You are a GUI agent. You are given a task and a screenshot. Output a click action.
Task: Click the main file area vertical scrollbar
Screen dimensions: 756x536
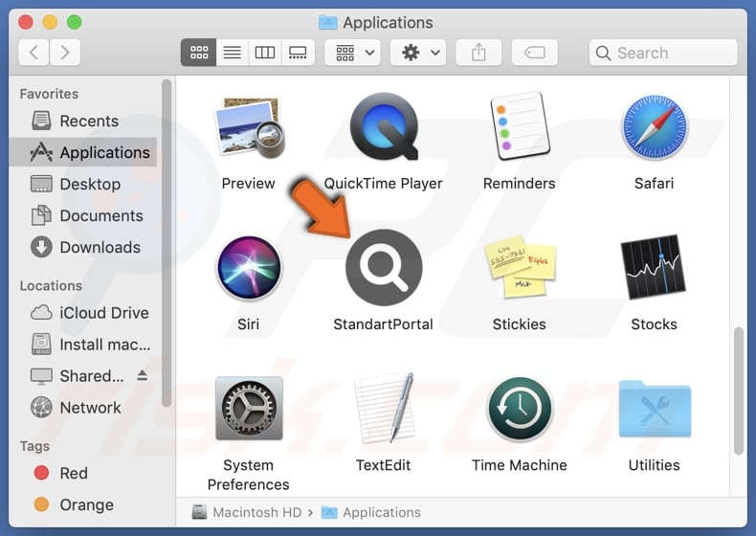[x=738, y=391]
